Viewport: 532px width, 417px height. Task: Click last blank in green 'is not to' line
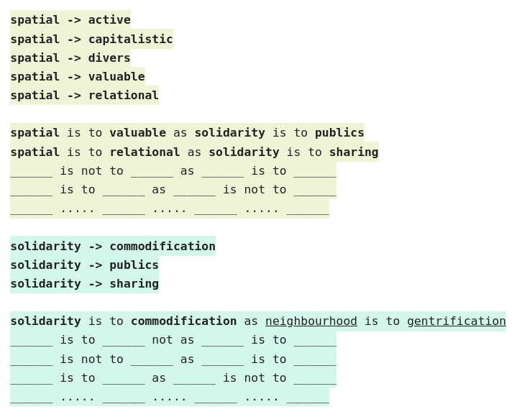pos(315,171)
